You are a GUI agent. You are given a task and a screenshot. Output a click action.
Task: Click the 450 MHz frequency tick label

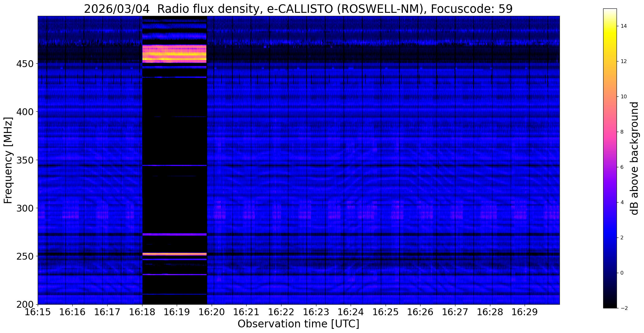25,64
